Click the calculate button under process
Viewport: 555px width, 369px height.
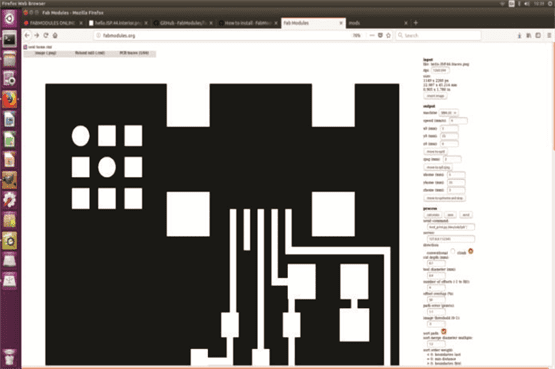433,215
